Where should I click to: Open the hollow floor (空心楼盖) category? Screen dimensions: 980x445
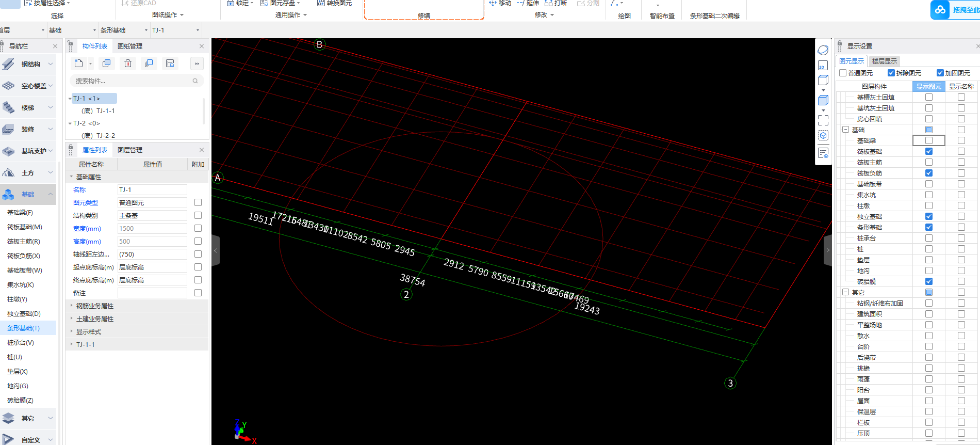pos(28,86)
